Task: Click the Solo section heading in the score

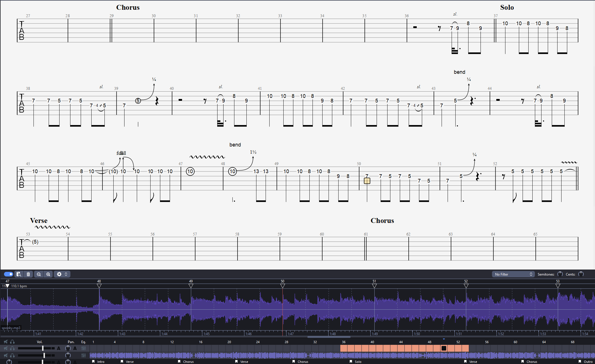Action: pyautogui.click(x=507, y=7)
